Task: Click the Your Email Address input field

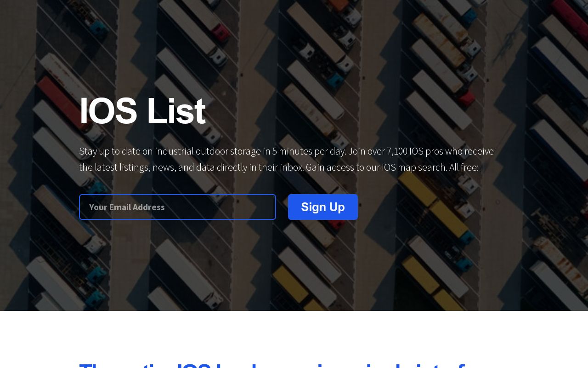Action: [x=177, y=207]
